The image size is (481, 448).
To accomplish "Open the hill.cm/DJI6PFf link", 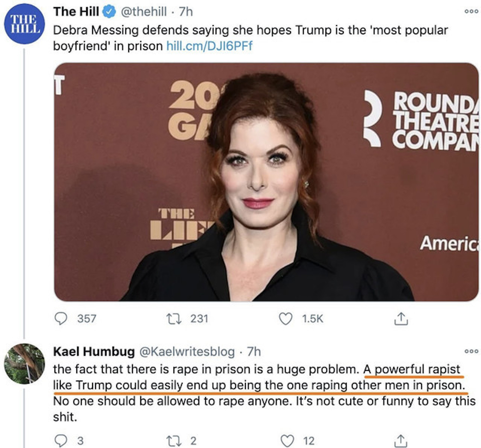I will pos(209,46).
